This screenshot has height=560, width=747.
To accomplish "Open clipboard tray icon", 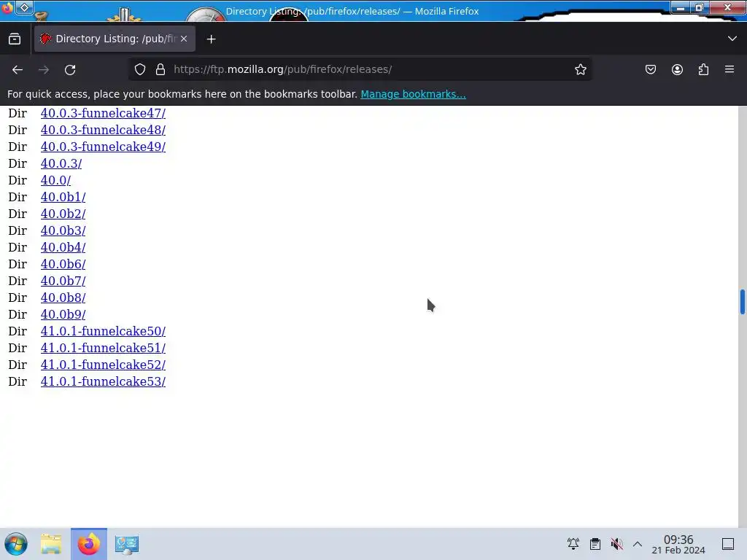I will click(x=595, y=544).
